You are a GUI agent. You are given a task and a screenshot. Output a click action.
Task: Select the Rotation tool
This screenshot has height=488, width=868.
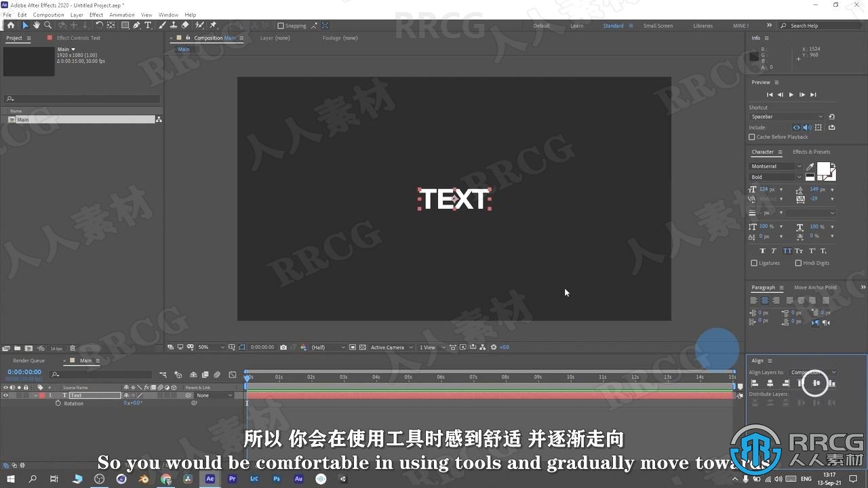(x=99, y=25)
